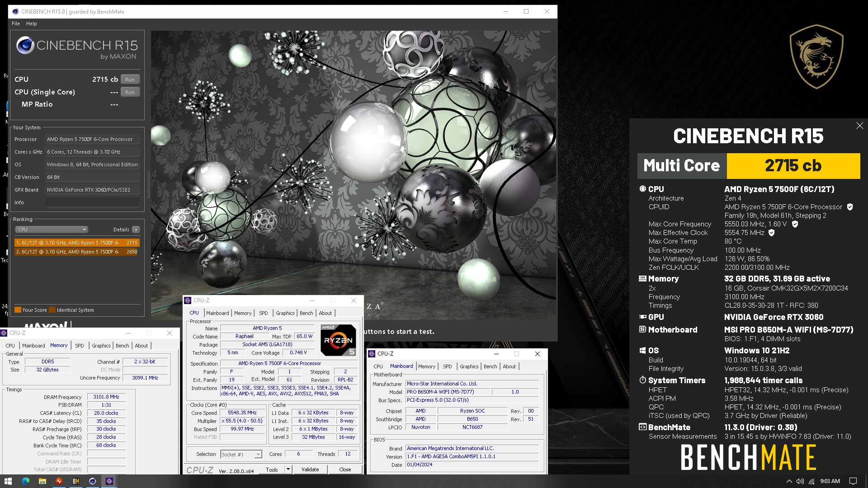Click the System Timers stopwatch icon
Image resolution: width=868 pixels, height=488 pixels.
click(x=642, y=380)
